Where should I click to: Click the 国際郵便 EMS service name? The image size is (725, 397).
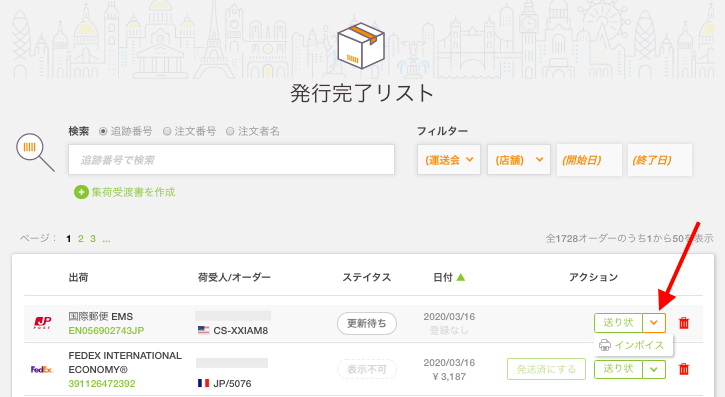(100, 317)
